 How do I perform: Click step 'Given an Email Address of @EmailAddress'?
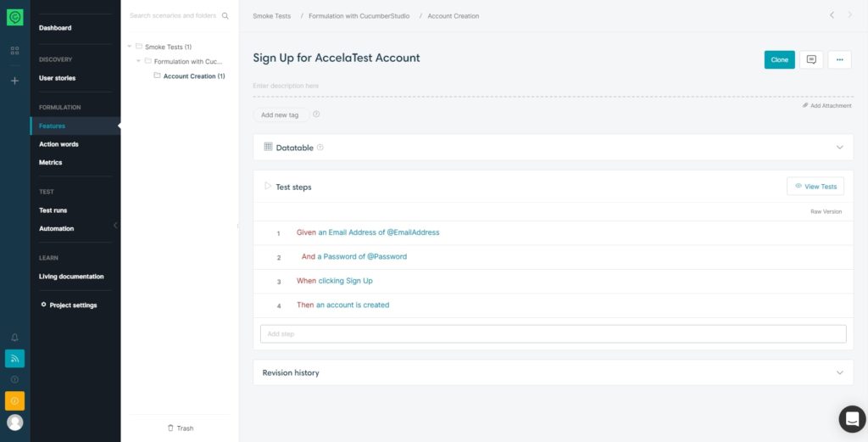pyautogui.click(x=368, y=232)
